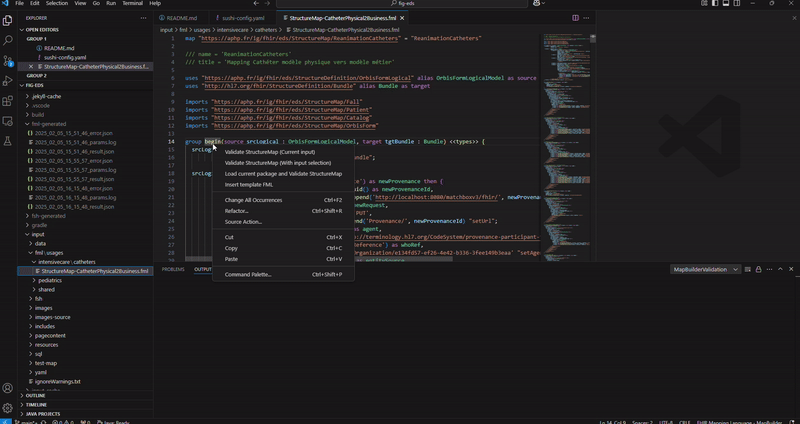Open sushi-config.yaml in Open Editors
Image resolution: width=800 pixels, height=424 pixels.
[x=65, y=58]
